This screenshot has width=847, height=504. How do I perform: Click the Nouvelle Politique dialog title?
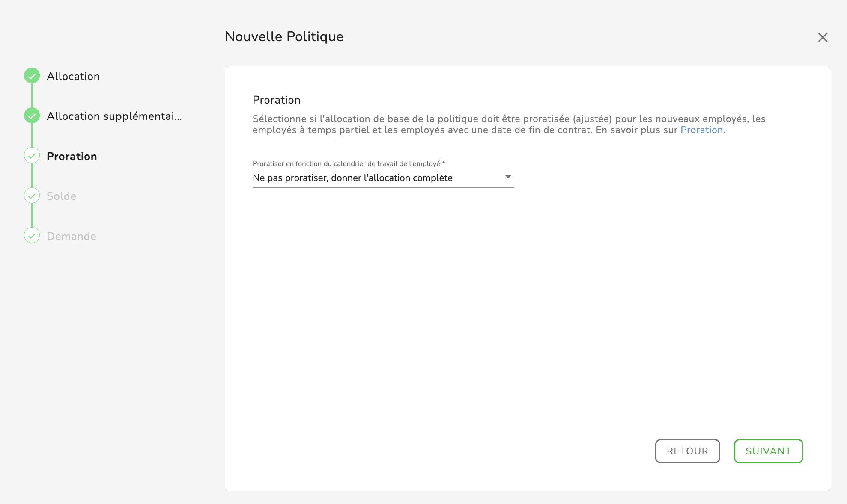click(284, 36)
